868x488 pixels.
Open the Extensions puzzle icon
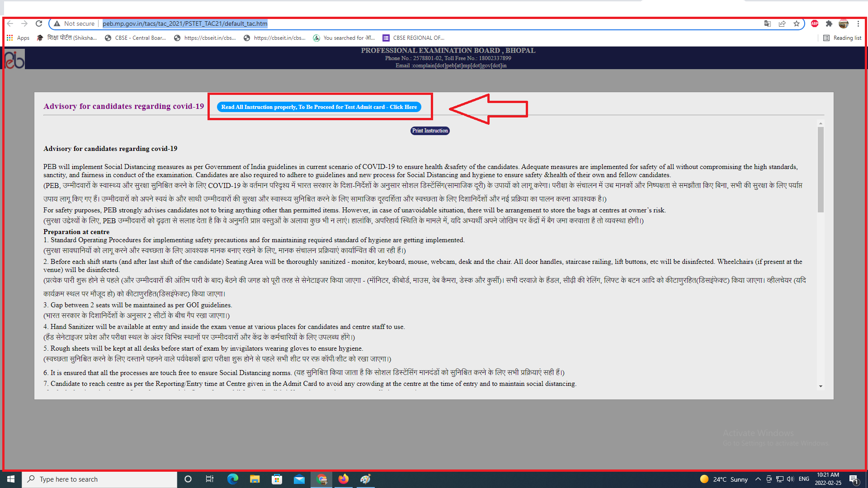click(x=829, y=23)
